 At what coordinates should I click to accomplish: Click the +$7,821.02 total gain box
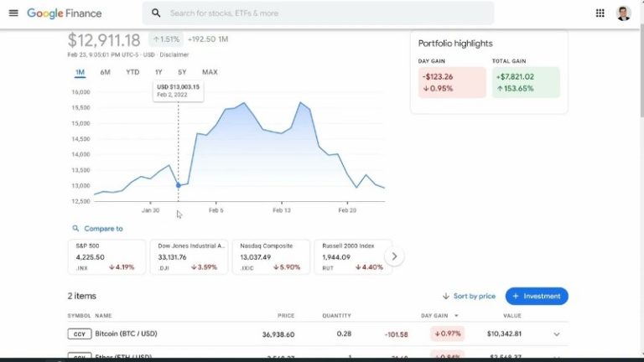[526, 82]
